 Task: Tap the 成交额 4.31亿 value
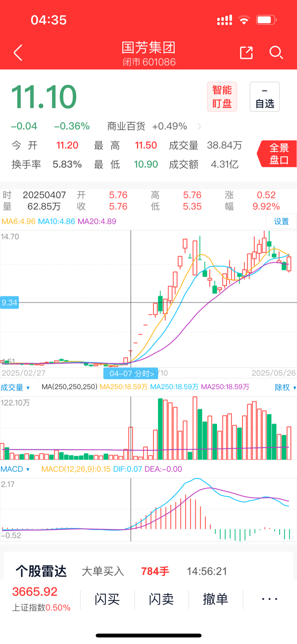[x=224, y=164]
